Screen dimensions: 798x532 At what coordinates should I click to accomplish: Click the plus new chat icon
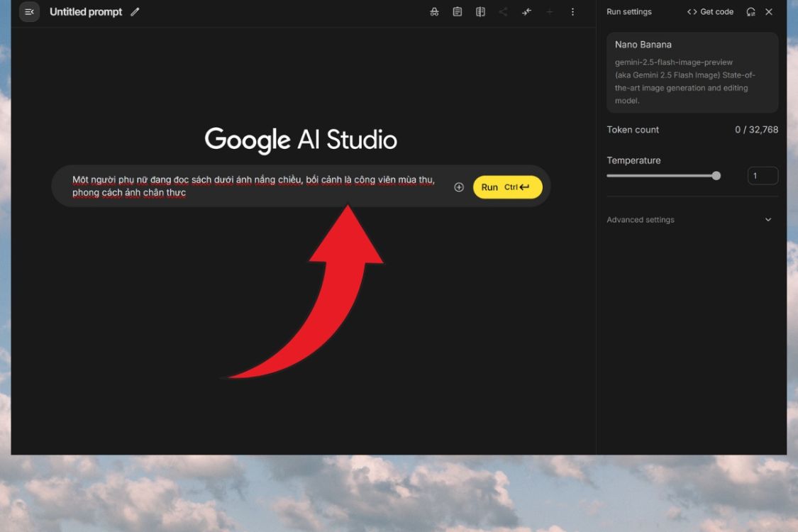tap(549, 12)
